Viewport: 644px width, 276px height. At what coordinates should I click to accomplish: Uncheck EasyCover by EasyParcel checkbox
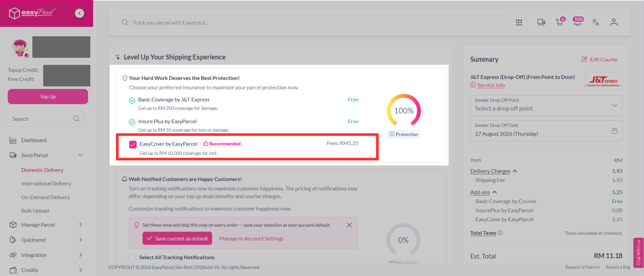click(133, 144)
